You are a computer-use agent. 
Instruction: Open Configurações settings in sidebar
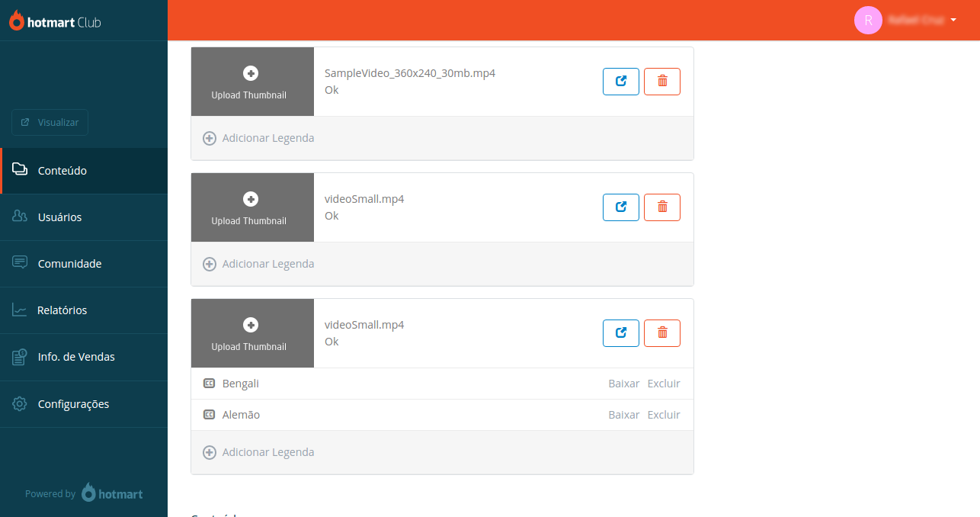tap(84, 404)
